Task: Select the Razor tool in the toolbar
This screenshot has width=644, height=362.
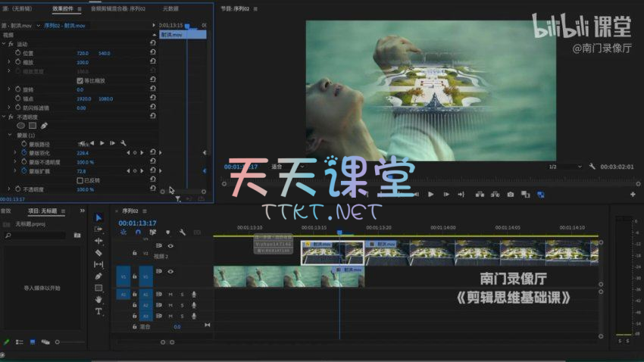Action: click(x=98, y=253)
